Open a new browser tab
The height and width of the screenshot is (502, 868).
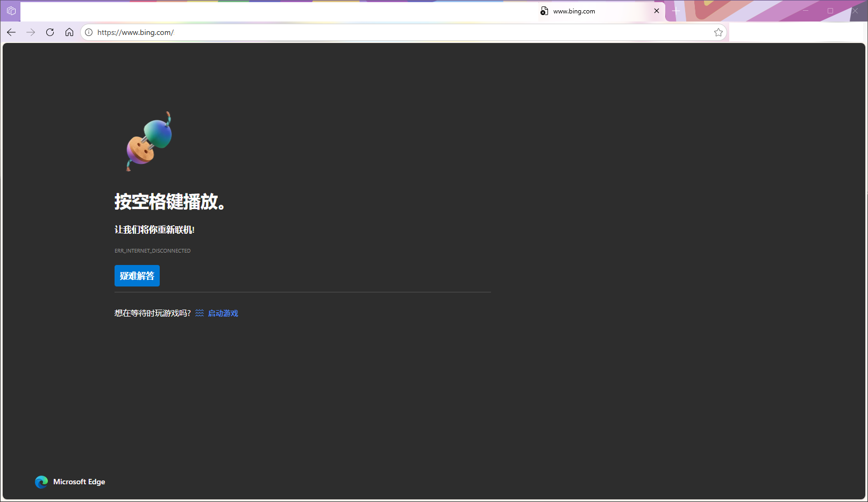(x=675, y=11)
